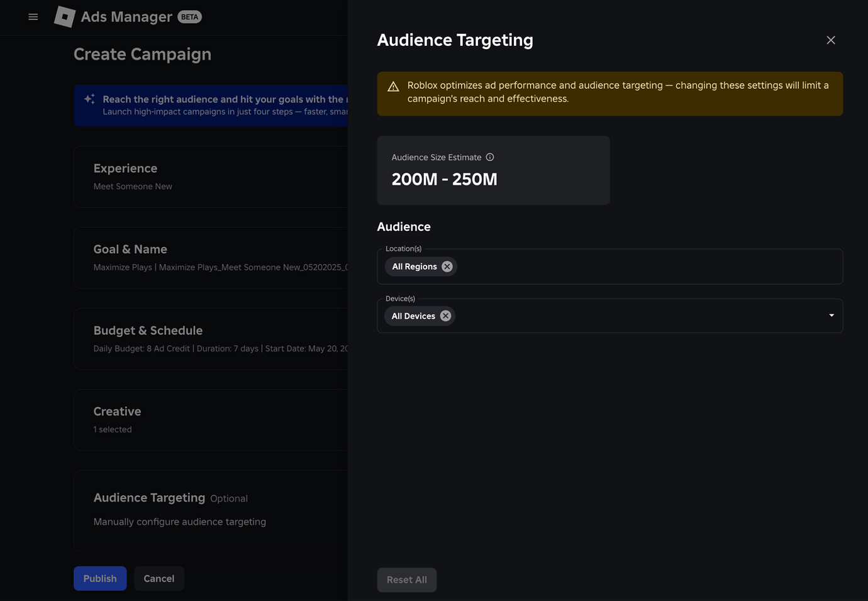Publish the campaign

tap(100, 578)
